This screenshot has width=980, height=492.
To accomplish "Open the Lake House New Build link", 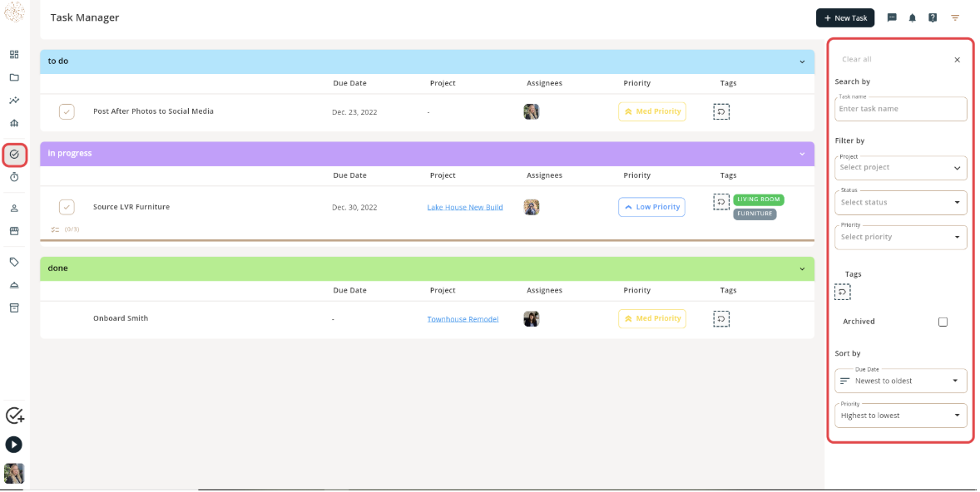I will point(465,207).
